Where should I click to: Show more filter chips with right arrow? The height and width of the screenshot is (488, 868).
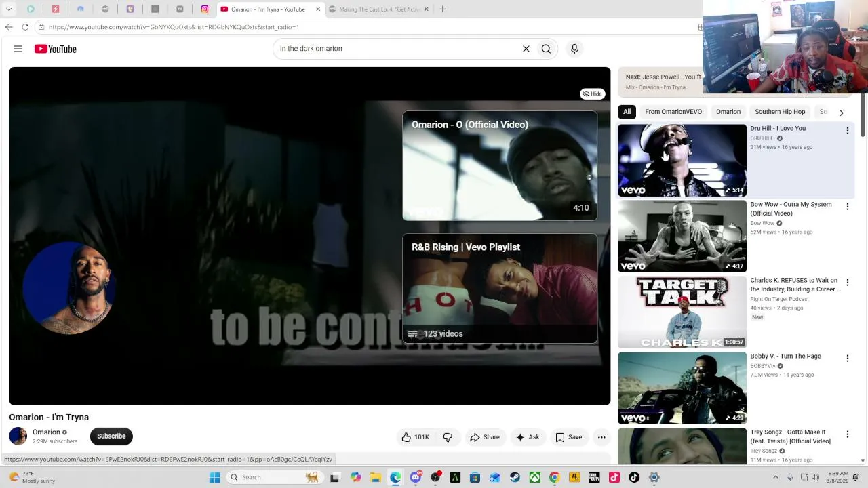(x=841, y=113)
